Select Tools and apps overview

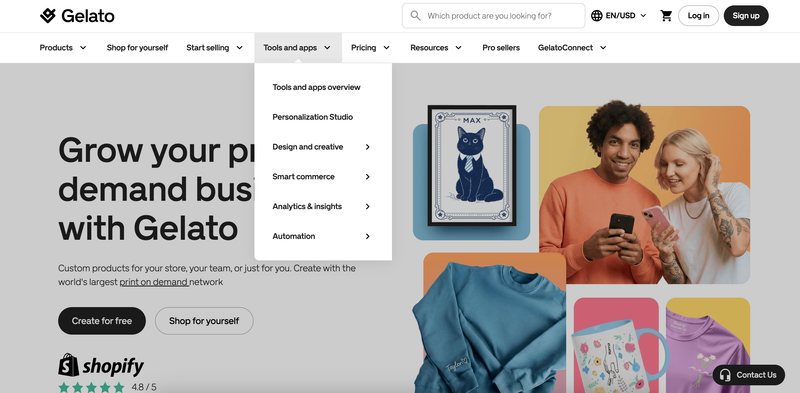pyautogui.click(x=316, y=87)
